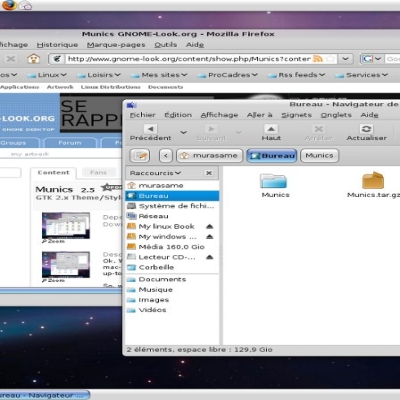This screenshot has width=400, height=400.
Task: Open the URL history dropdown arrow
Action: pyautogui.click(x=345, y=59)
